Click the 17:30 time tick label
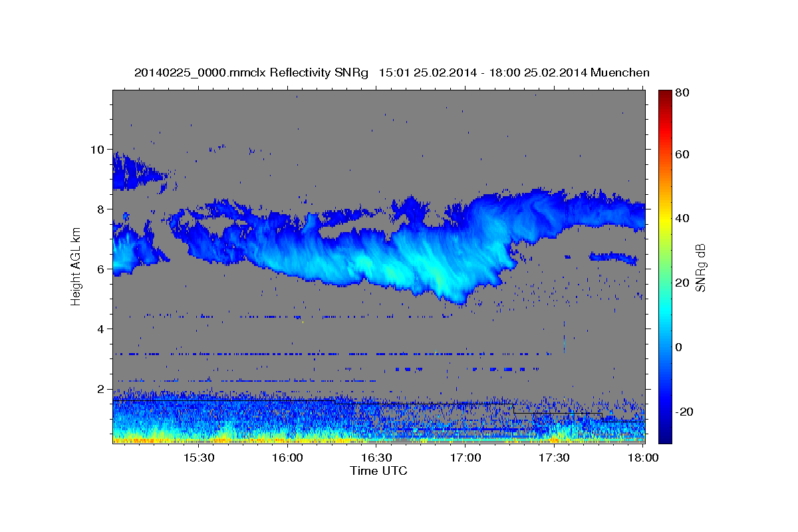 pos(554,458)
